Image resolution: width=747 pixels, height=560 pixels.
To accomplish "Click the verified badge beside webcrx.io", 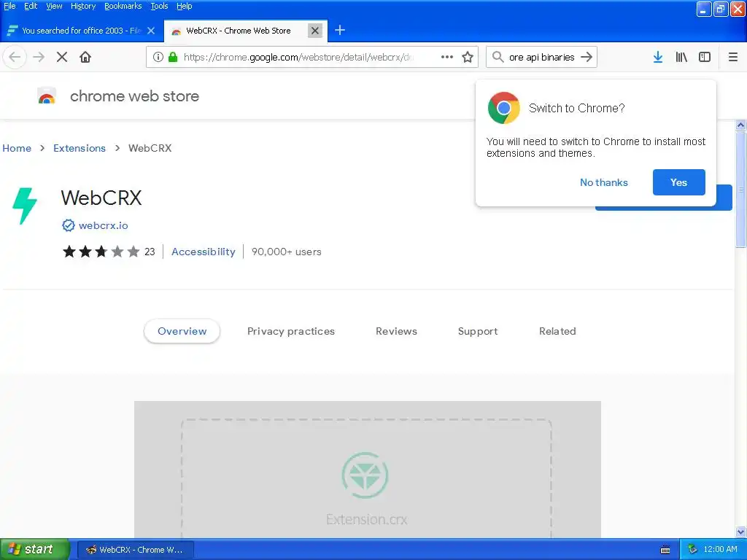I will coord(68,225).
